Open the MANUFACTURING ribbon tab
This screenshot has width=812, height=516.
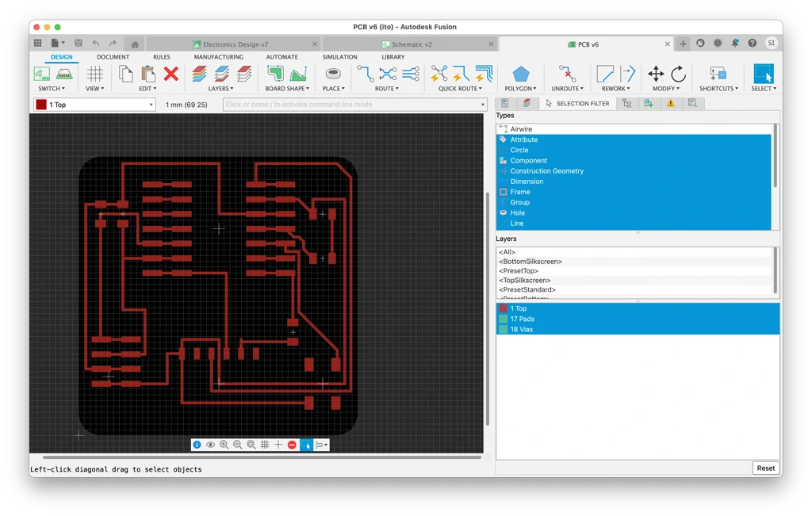click(x=219, y=57)
